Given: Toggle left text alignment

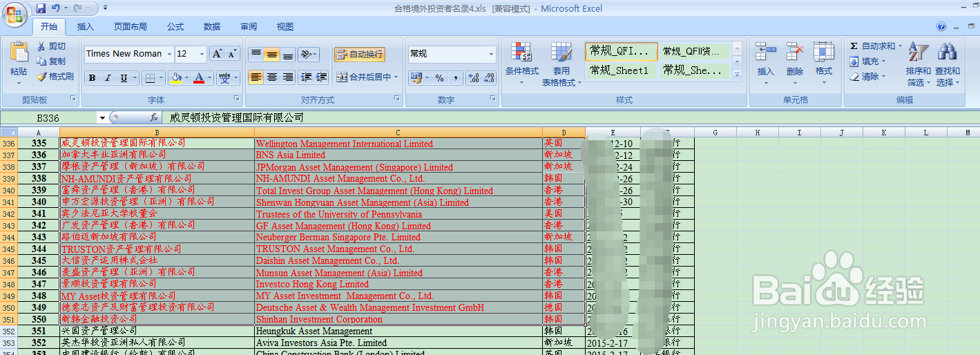Looking at the screenshot, I should [x=256, y=77].
